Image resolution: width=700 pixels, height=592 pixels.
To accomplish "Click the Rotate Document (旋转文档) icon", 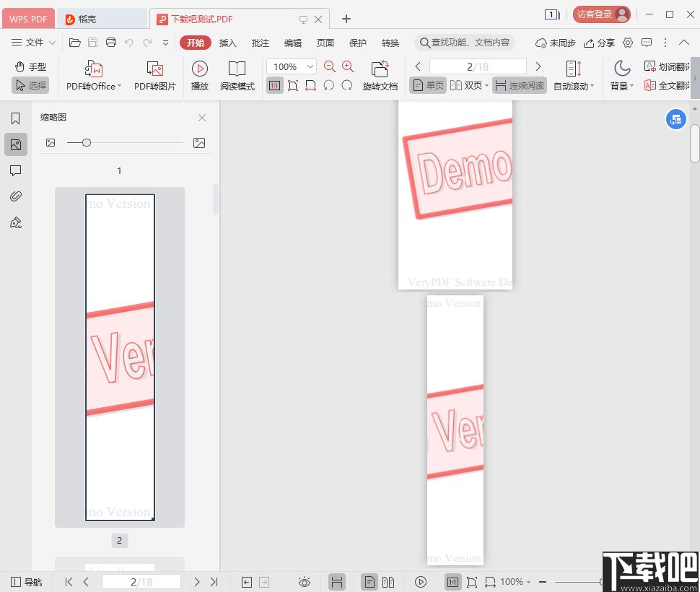I will [380, 69].
